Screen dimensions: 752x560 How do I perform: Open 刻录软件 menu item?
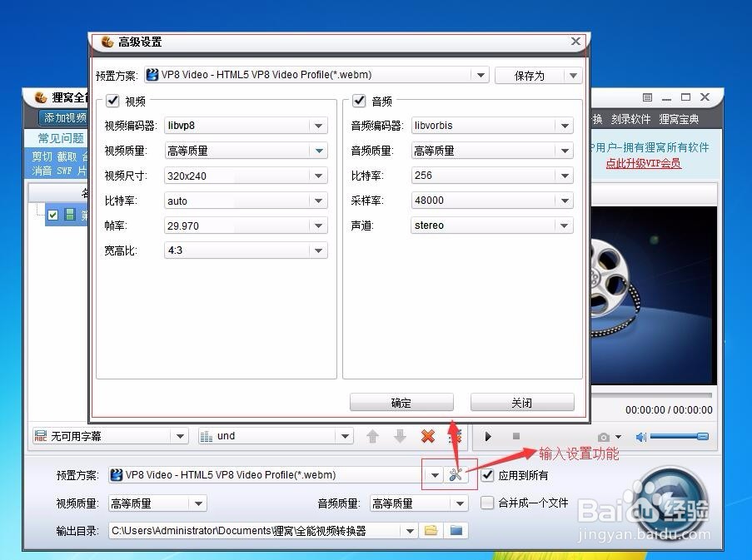coord(630,119)
